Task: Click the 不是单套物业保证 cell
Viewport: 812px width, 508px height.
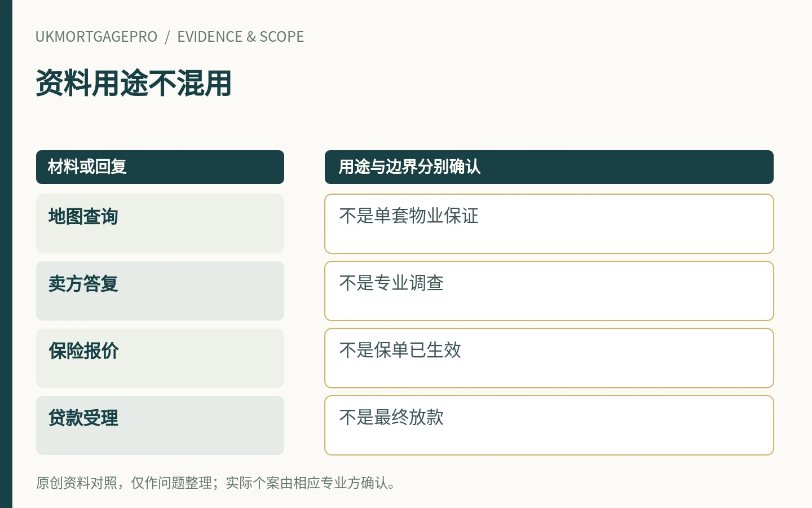Action: coord(549,224)
